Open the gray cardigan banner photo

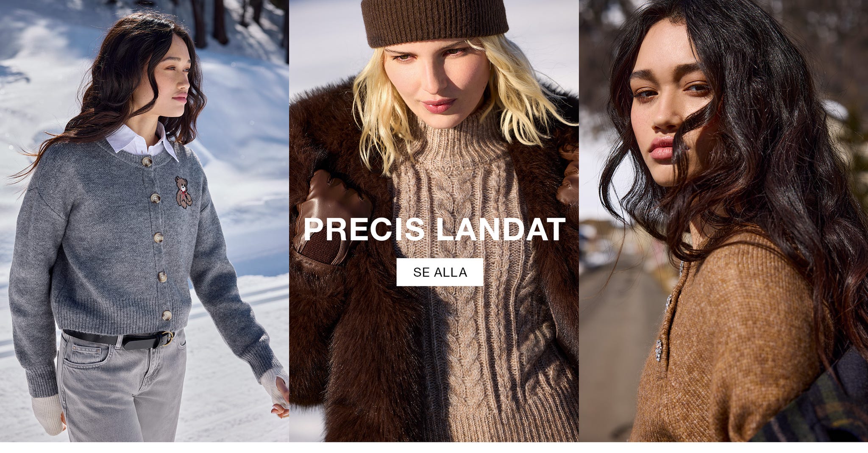pyautogui.click(x=145, y=221)
